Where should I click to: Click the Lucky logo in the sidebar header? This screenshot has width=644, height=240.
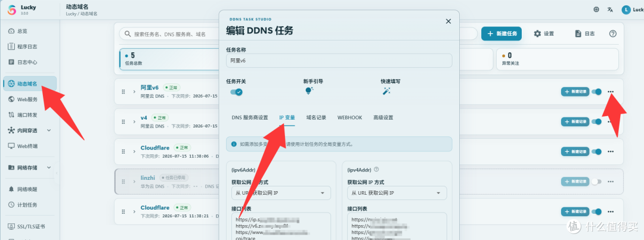11,10
